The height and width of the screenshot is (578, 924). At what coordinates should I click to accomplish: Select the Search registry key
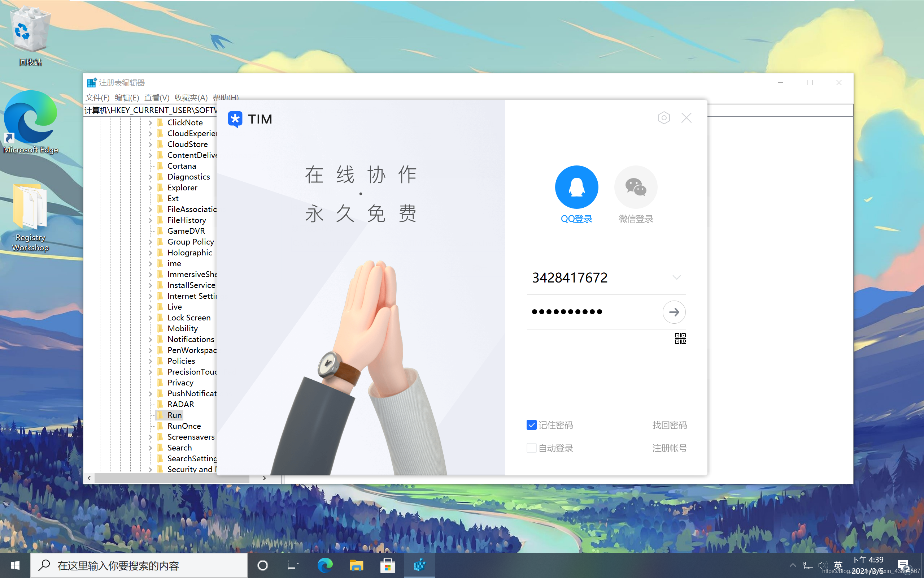tap(179, 448)
